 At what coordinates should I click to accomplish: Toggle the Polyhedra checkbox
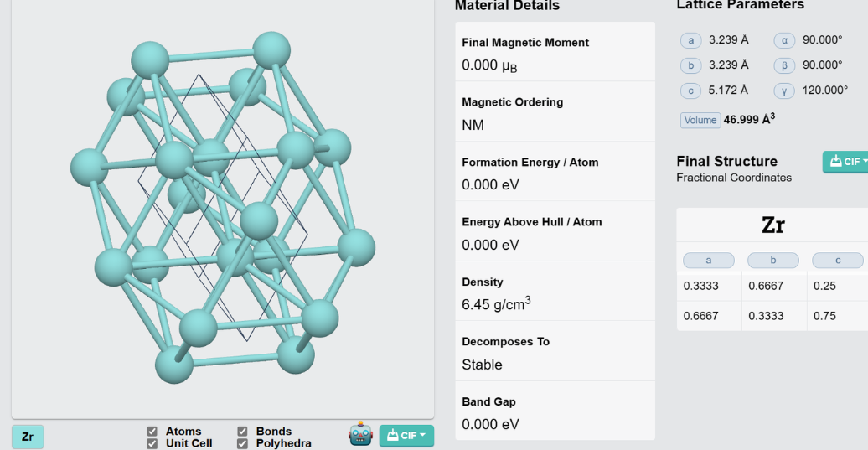pyautogui.click(x=242, y=443)
